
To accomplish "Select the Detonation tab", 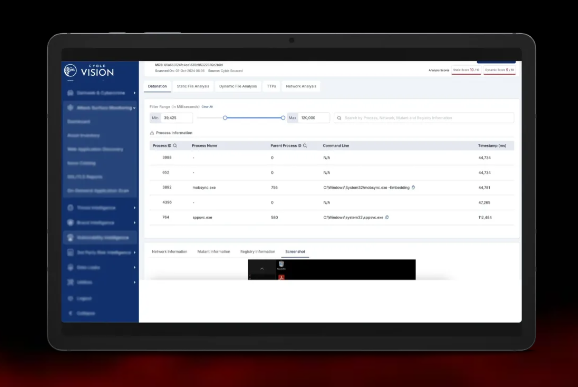I will (x=157, y=86).
